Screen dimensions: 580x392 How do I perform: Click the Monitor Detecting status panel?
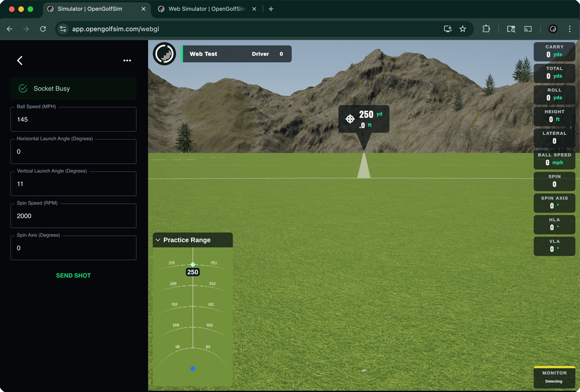tap(554, 377)
